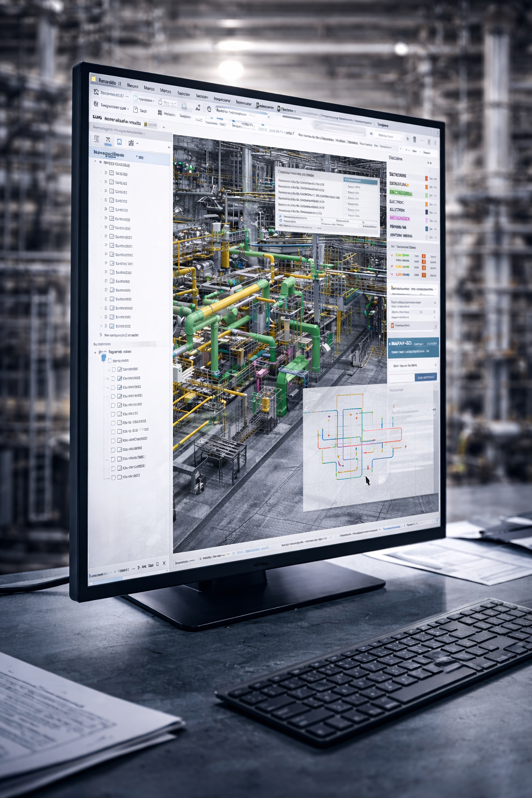Click the light green swatch in the right panel

pyautogui.click(x=427, y=195)
